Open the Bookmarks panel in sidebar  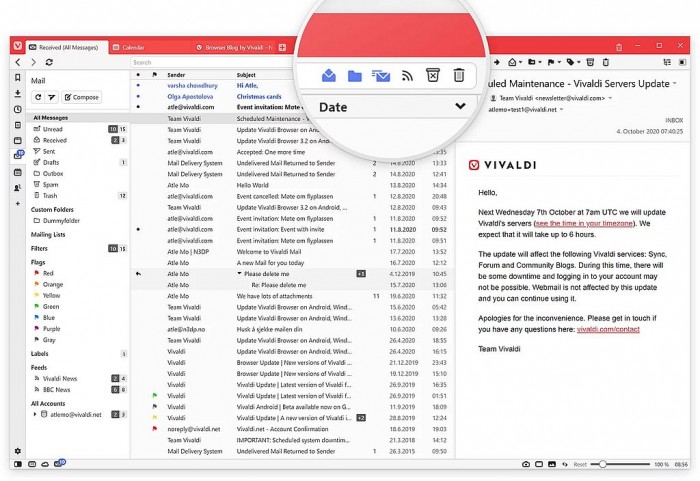[x=18, y=79]
